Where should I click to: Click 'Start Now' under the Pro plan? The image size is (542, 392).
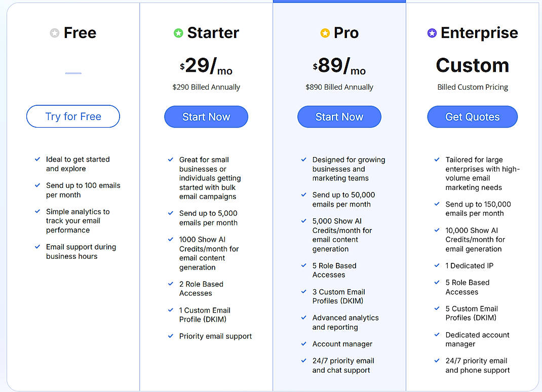point(339,116)
